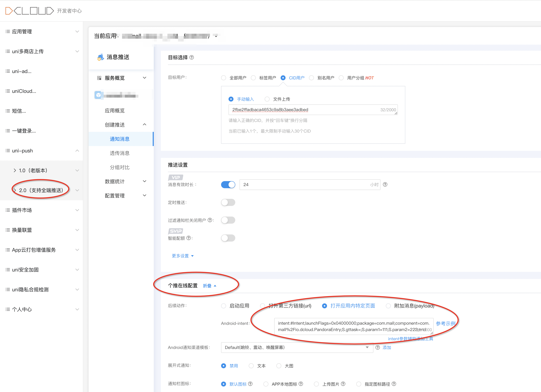Viewport: 541px width, 392px height.
Task: Click help icon beside 智能配额 label
Action: [x=188, y=238]
